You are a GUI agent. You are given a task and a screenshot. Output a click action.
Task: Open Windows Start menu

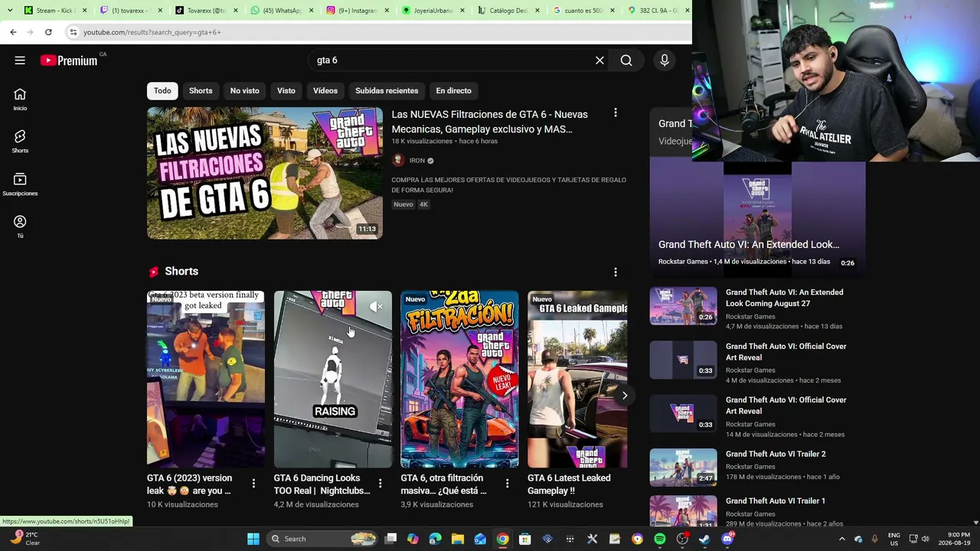[x=253, y=539]
